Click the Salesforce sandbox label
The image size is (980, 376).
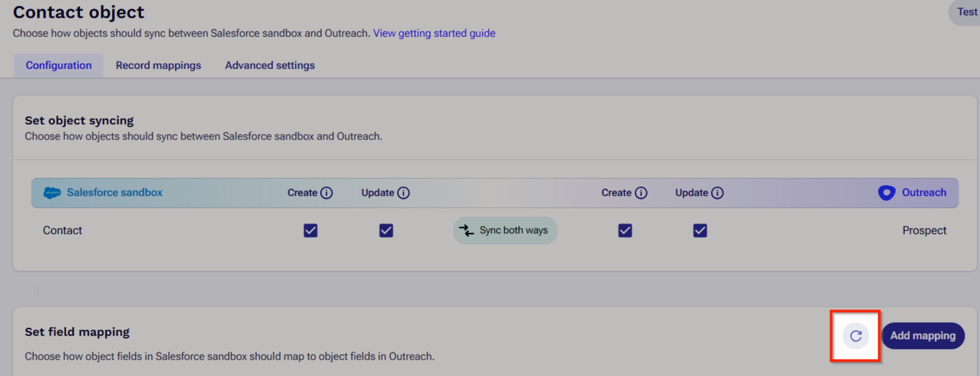114,192
